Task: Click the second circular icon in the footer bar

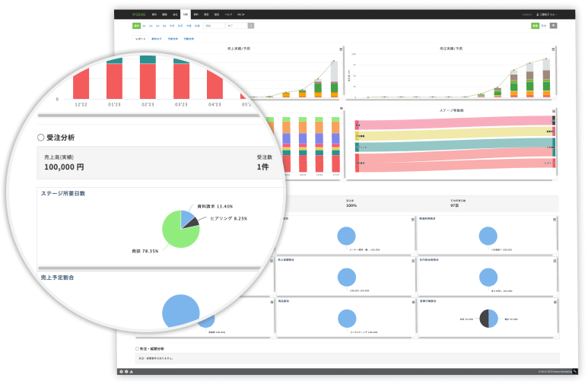Action: tap(126, 372)
